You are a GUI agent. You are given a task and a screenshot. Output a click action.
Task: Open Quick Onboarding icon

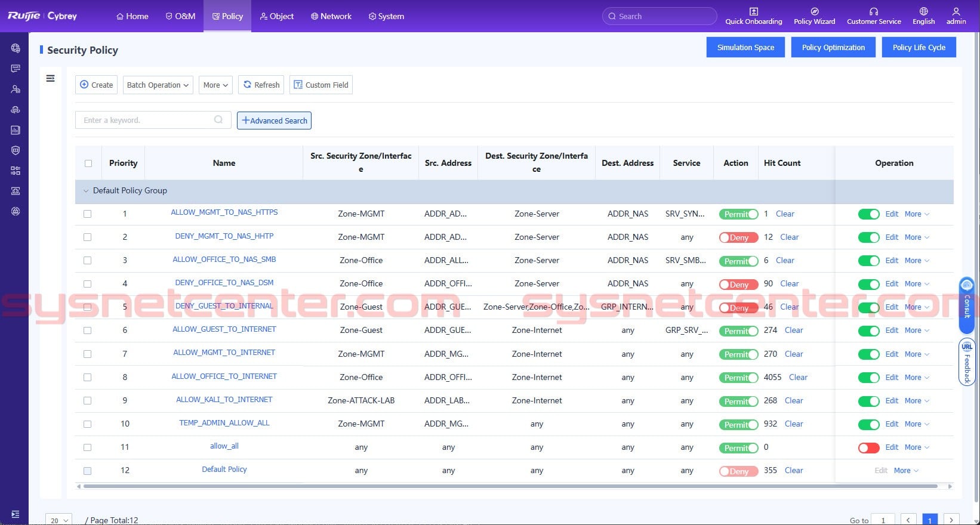pyautogui.click(x=753, y=16)
